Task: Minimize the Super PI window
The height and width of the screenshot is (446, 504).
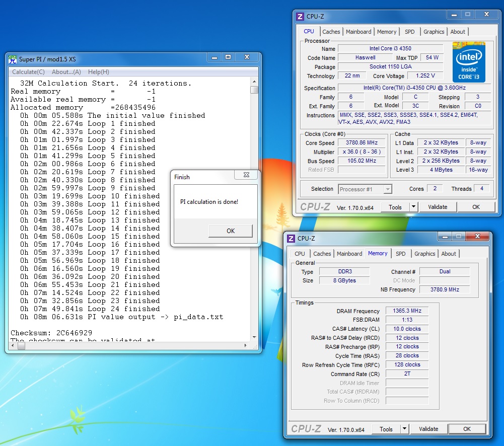Action: [214, 57]
